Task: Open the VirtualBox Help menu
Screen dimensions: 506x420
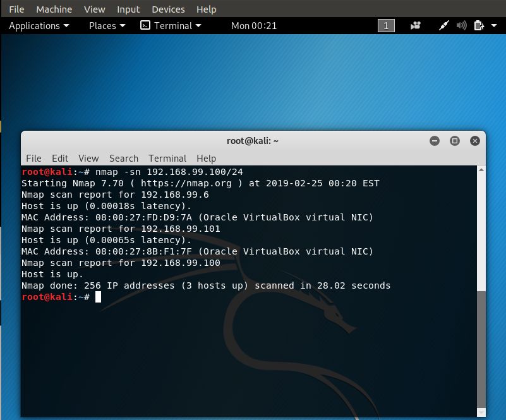Action: pyautogui.click(x=206, y=9)
